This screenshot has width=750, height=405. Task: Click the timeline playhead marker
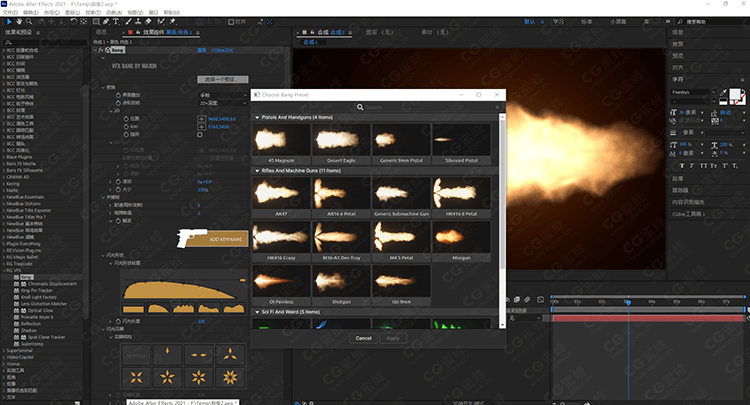pos(628,302)
